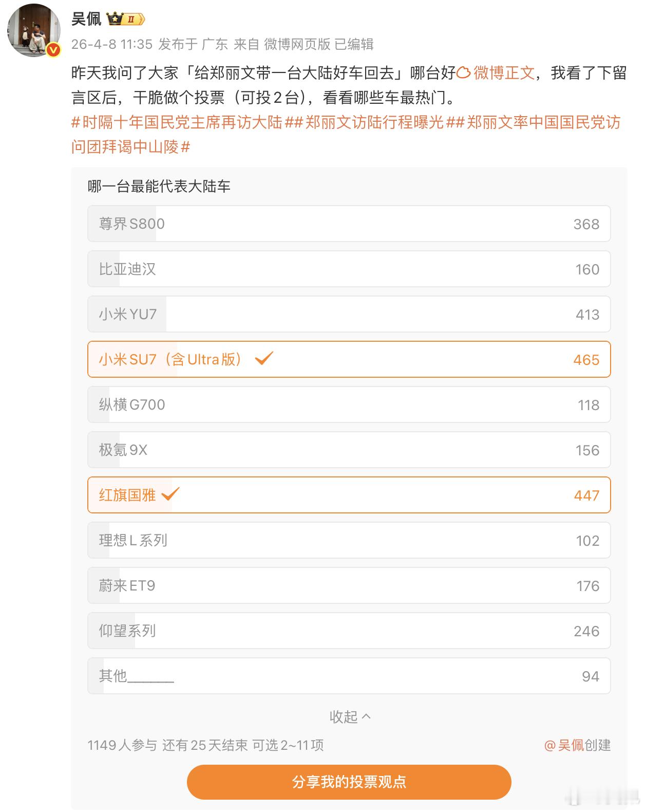Pick the 极氪9X poll option

349,450
